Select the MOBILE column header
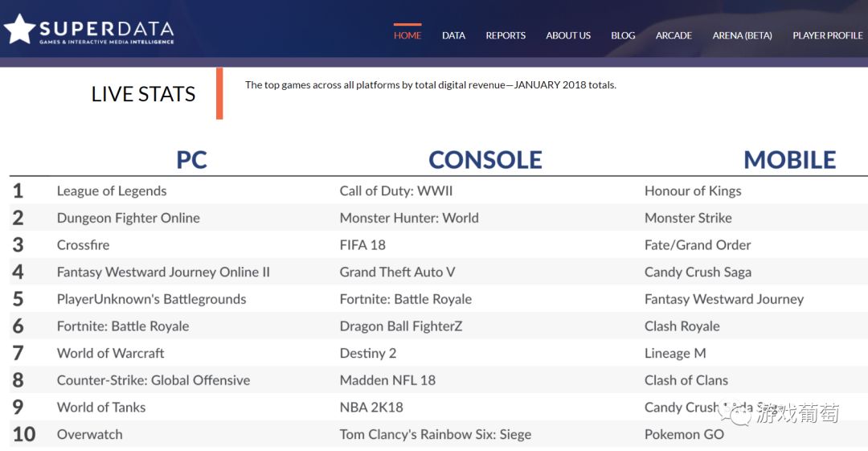The image size is (868, 451). pyautogui.click(x=790, y=160)
